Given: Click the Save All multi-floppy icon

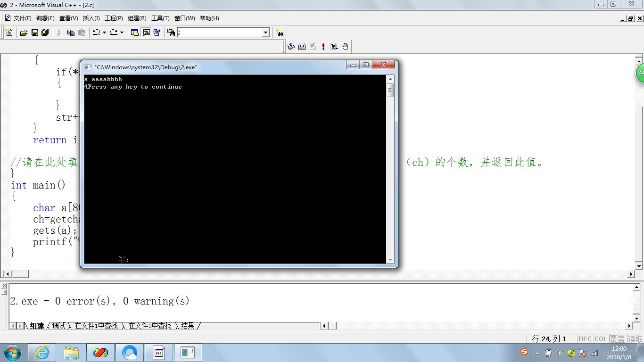Looking at the screenshot, I should pyautogui.click(x=45, y=33).
